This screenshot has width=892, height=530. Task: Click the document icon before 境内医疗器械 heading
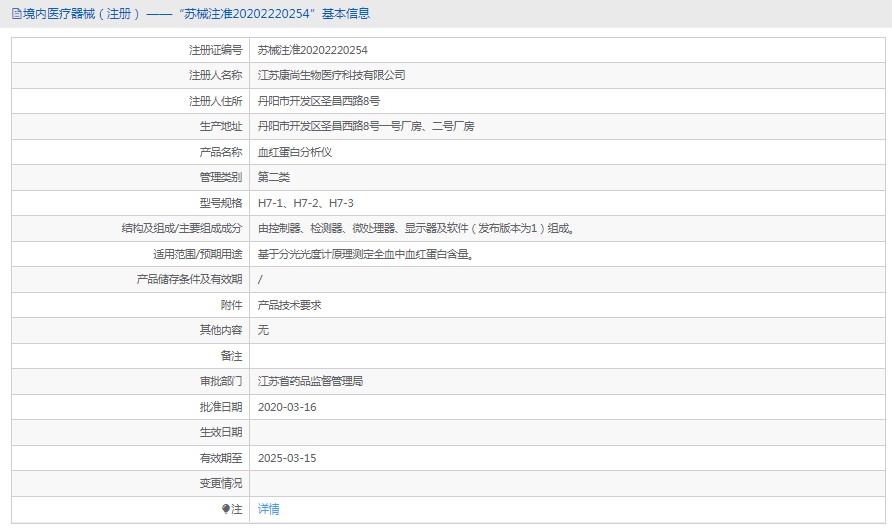[x=16, y=14]
